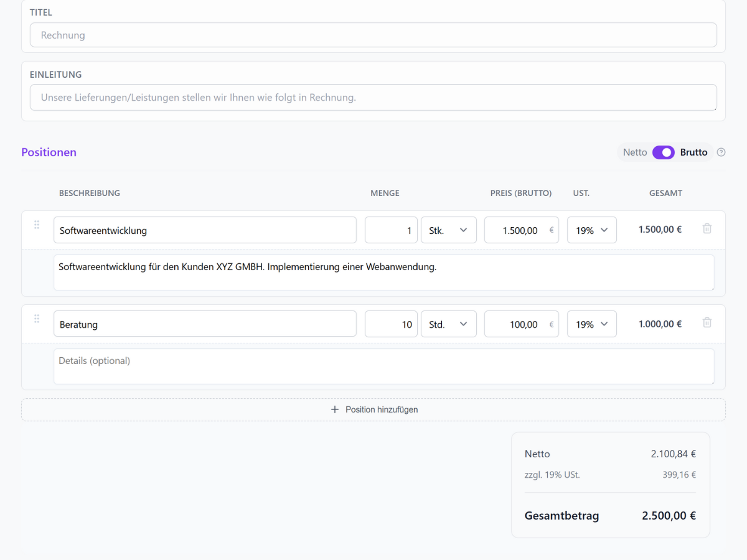Click the empty Details (optional) field
The image size is (747, 560).
click(383, 366)
